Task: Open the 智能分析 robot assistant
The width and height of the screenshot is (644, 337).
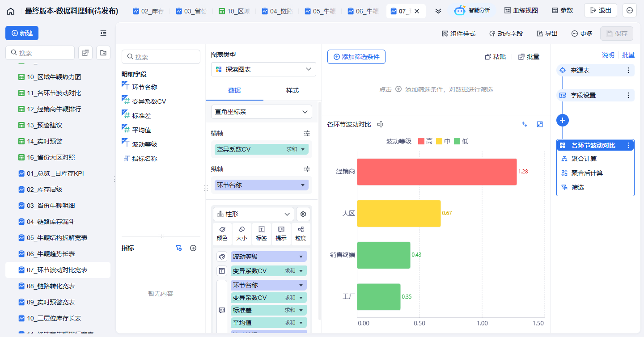Action: click(472, 10)
